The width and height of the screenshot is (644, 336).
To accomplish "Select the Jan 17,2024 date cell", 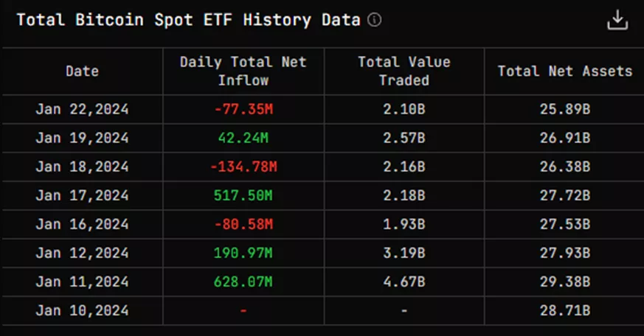I will click(x=82, y=196).
